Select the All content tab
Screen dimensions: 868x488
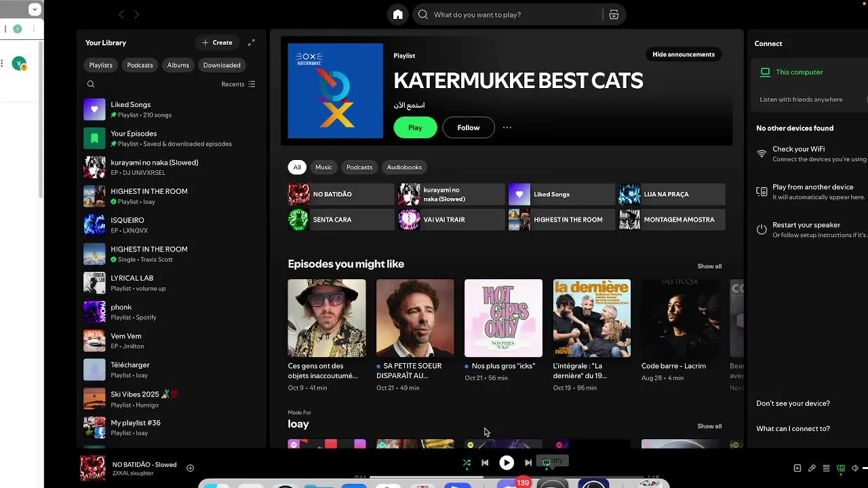(x=296, y=167)
